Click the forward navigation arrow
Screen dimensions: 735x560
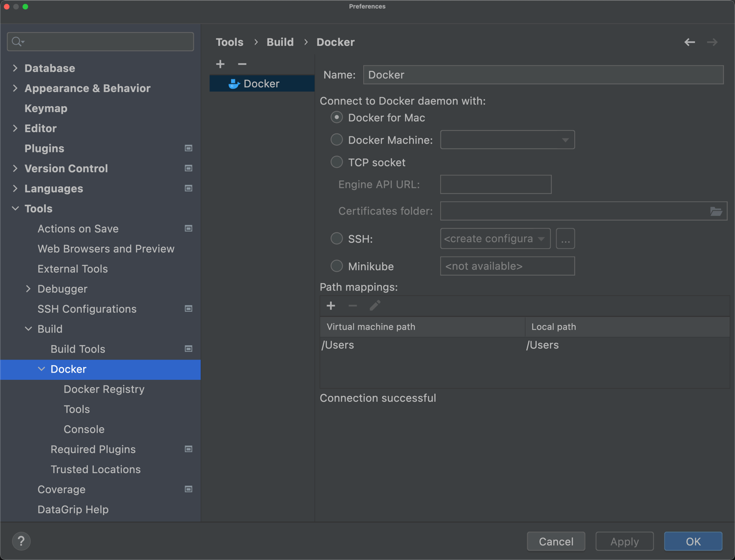point(712,42)
